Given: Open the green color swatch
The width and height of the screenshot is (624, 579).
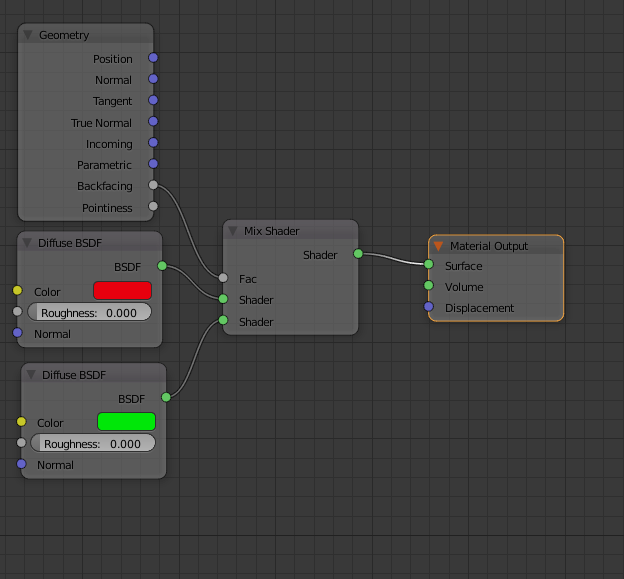Looking at the screenshot, I should tap(127, 421).
